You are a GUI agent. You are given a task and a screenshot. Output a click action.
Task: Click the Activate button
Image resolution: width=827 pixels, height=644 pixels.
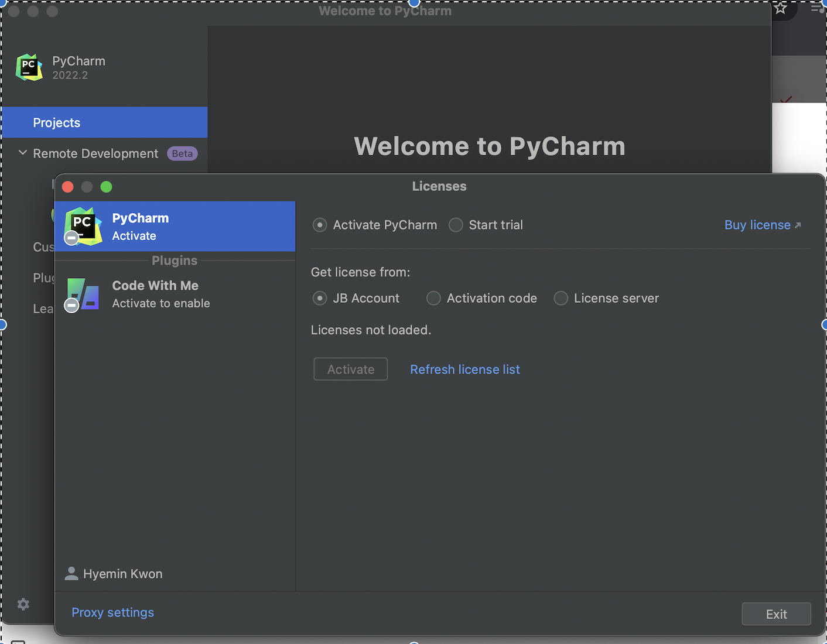point(351,369)
